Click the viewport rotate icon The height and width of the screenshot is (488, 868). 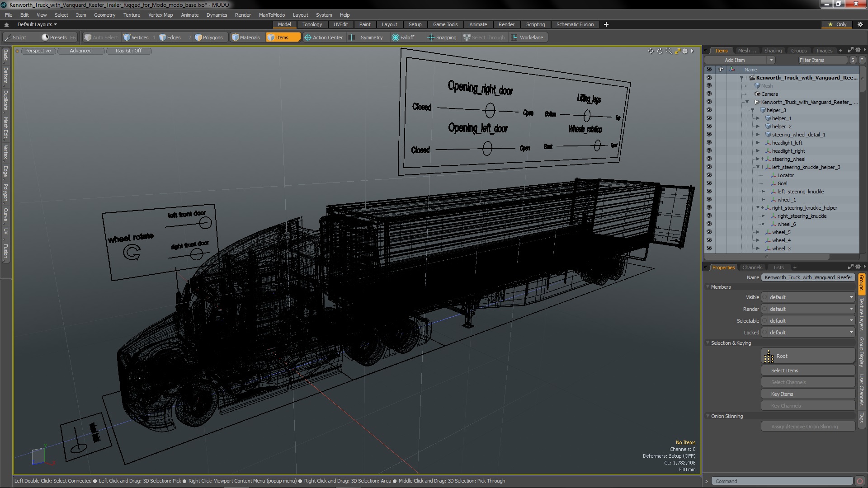pyautogui.click(x=660, y=51)
